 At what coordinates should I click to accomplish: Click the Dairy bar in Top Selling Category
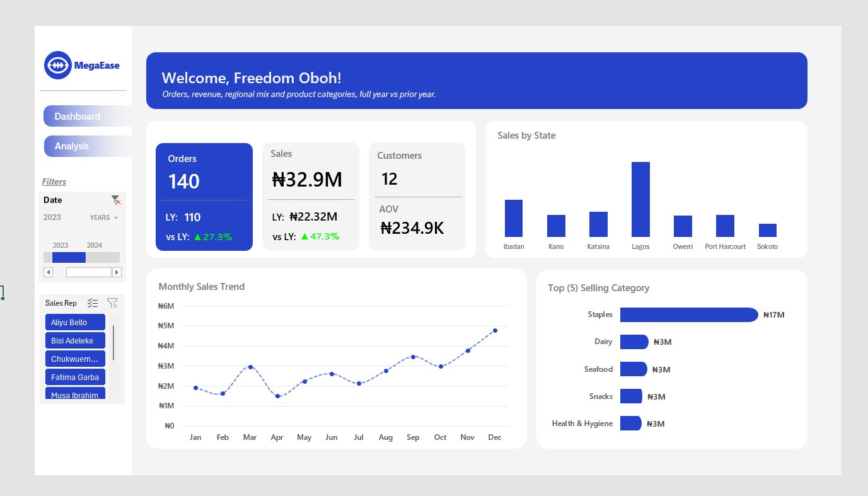coord(634,342)
